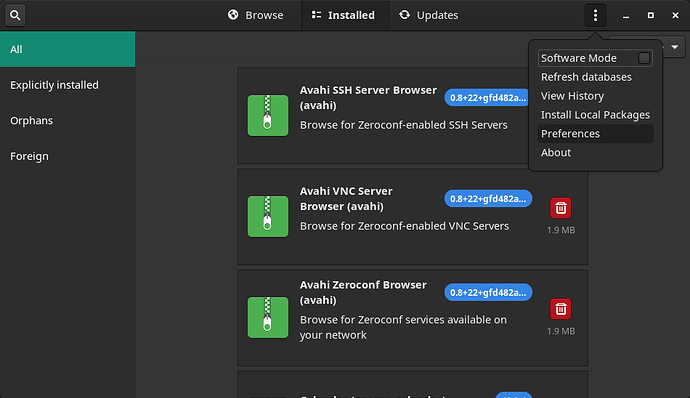
Task: Open Avahi SSH Server Browser package title
Action: pos(368,98)
